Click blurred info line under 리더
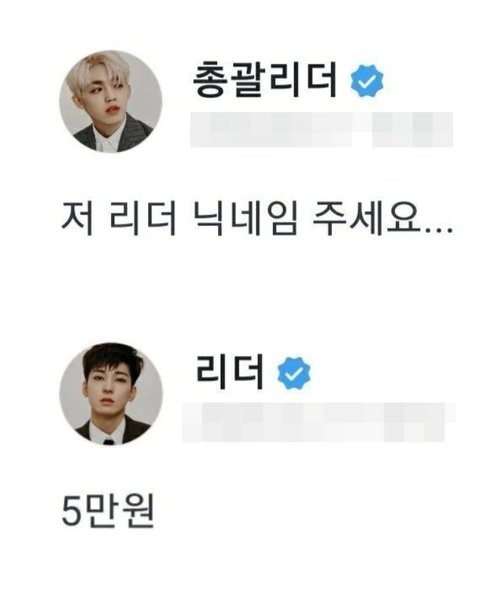Viewport: 480px width, 592px height. coord(318,422)
